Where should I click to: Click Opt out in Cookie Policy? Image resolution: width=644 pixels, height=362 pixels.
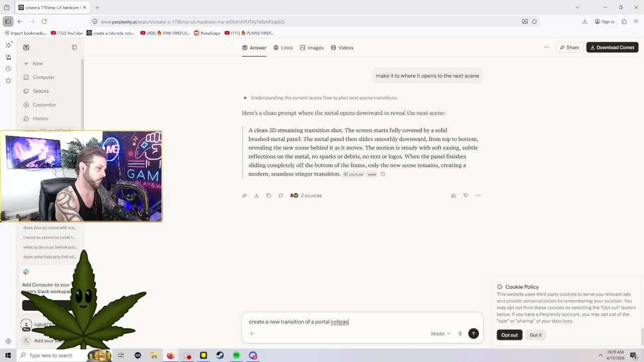(509, 335)
